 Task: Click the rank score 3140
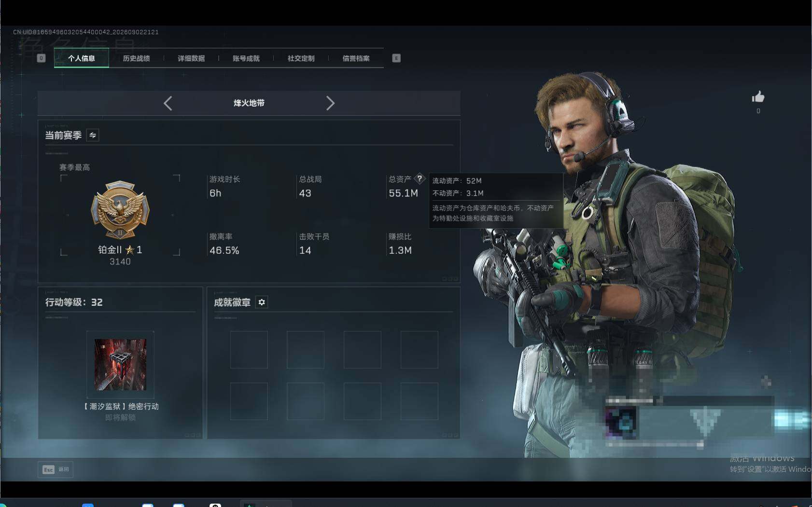120,262
